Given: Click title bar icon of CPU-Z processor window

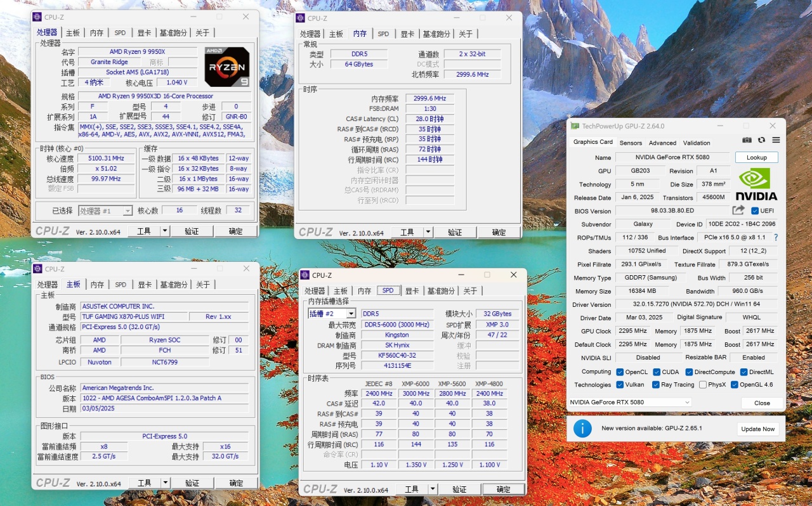Looking at the screenshot, I should [37, 17].
